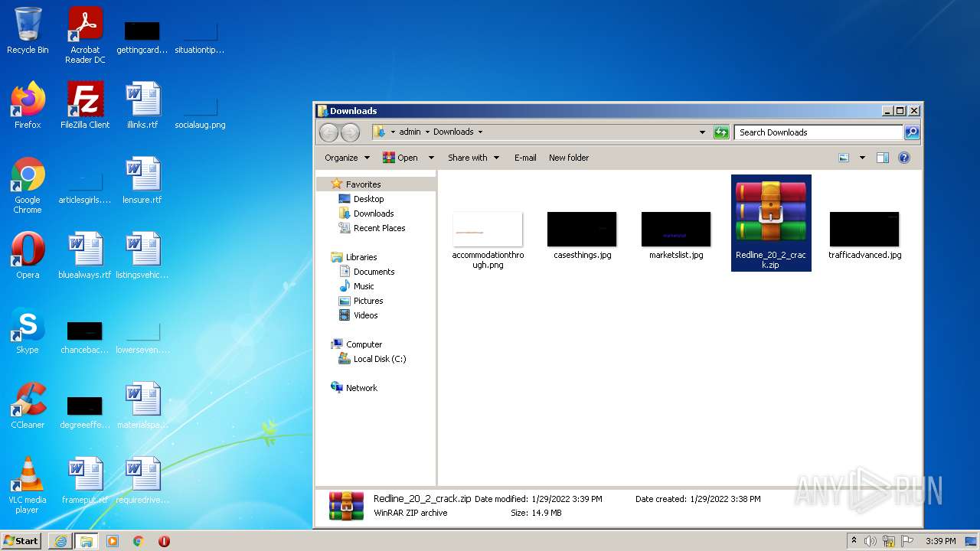Click the Windows Explorer taskbar button
980x551 pixels.
click(x=87, y=541)
